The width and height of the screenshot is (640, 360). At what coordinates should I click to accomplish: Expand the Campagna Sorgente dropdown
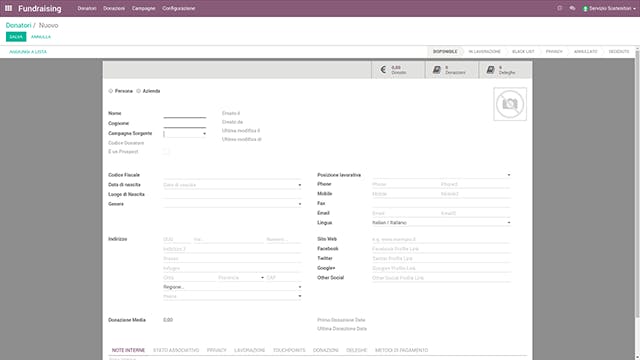[204, 133]
